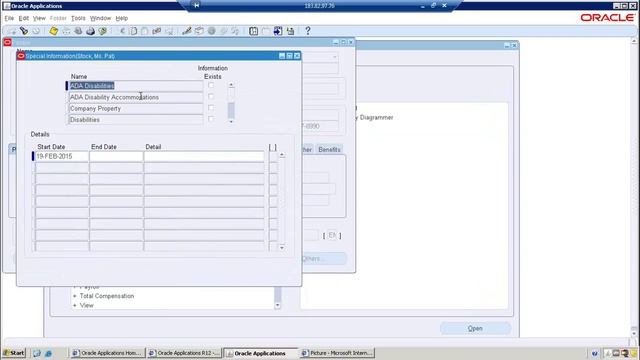The image size is (640, 360).
Task: Click the Clear Record toolbar icon
Action: tap(156, 31)
